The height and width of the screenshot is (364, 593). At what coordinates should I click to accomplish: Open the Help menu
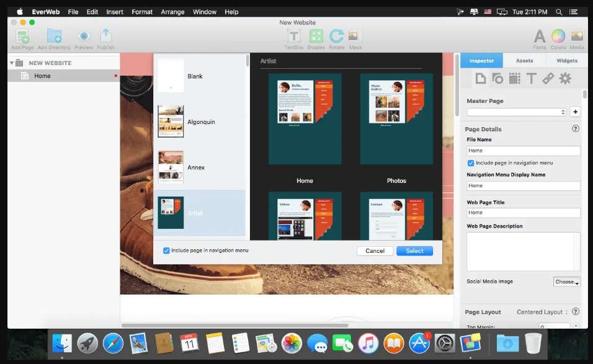click(231, 12)
